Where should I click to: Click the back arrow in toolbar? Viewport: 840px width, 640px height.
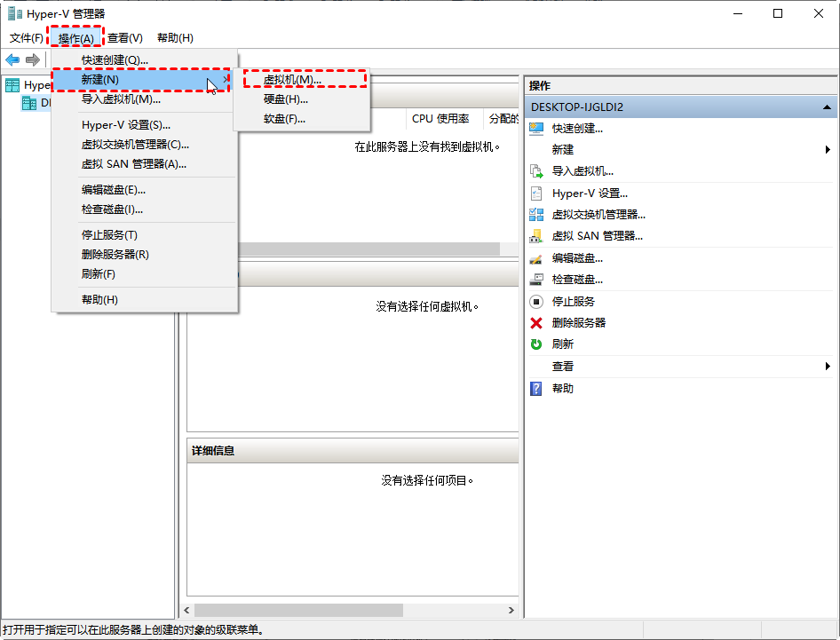[x=12, y=59]
